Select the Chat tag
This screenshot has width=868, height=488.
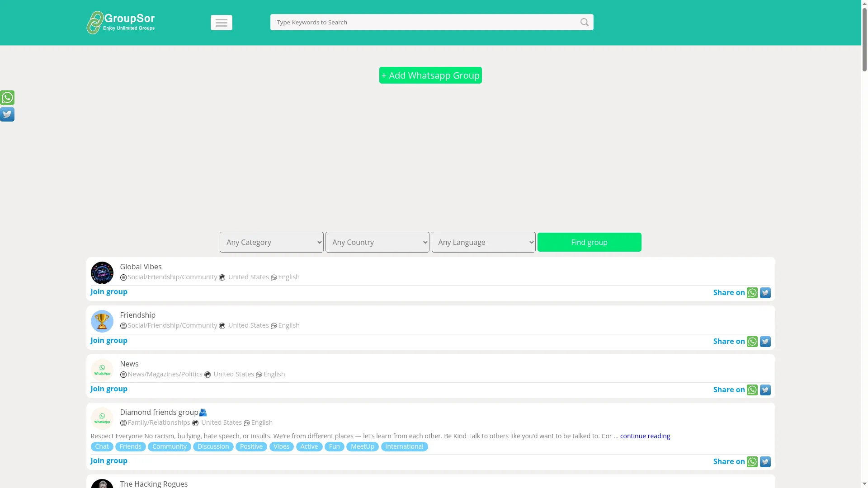tap(102, 446)
